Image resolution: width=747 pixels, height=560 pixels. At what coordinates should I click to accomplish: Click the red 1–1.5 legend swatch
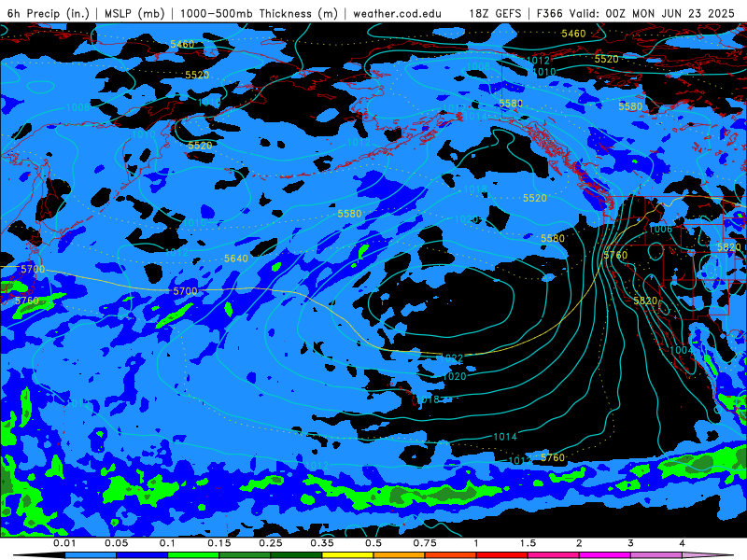click(x=502, y=555)
